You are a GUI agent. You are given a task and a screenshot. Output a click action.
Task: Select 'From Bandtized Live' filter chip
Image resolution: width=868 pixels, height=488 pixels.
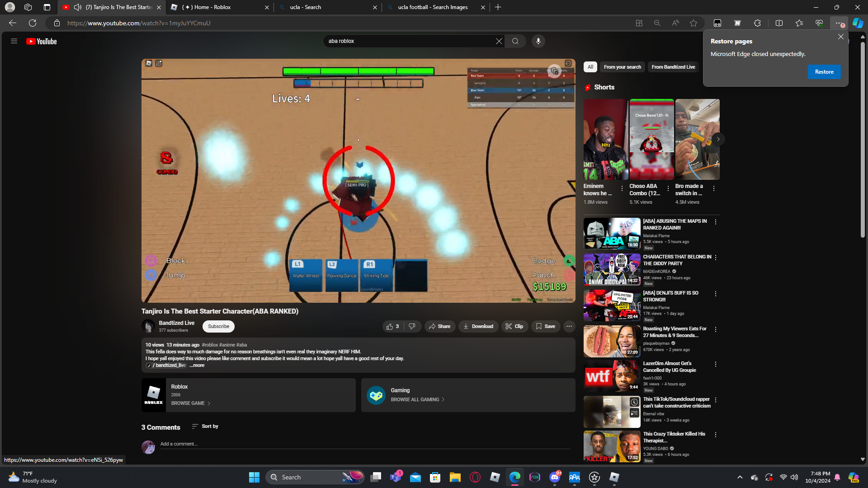[674, 67]
